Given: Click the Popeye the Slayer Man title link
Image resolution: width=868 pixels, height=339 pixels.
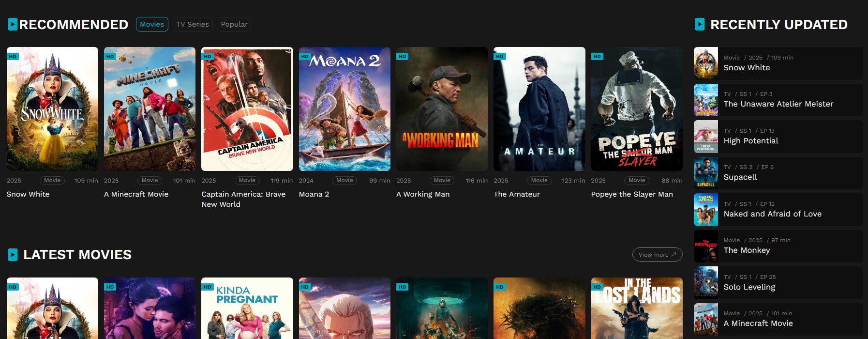Looking at the screenshot, I should click(x=632, y=194).
